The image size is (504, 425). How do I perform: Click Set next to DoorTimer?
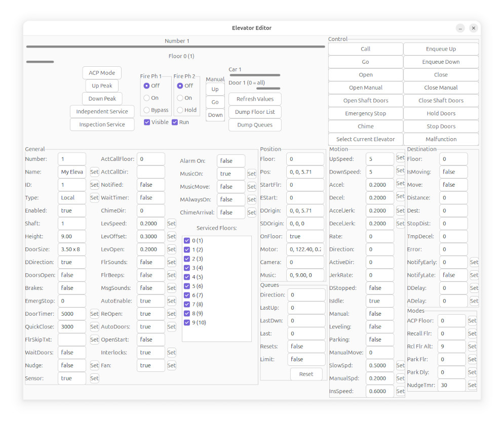(94, 314)
